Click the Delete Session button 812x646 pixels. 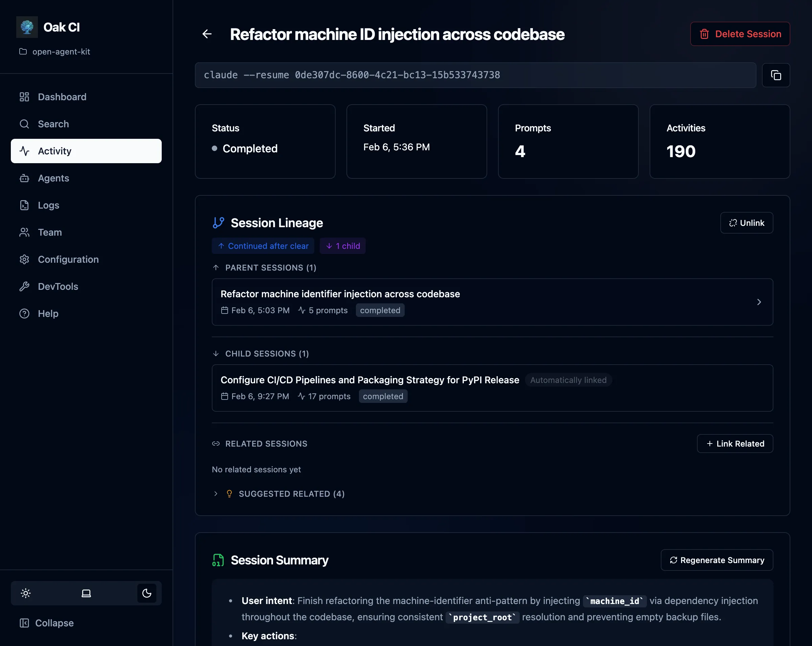pyautogui.click(x=740, y=34)
